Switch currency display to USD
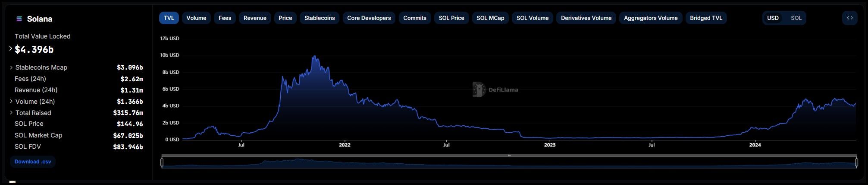This screenshot has width=868, height=185. pyautogui.click(x=773, y=18)
